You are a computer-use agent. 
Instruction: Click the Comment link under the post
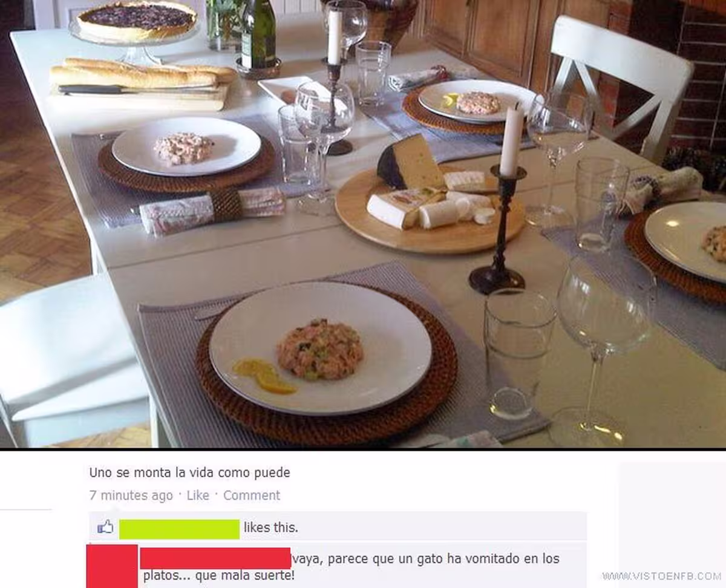(252, 495)
